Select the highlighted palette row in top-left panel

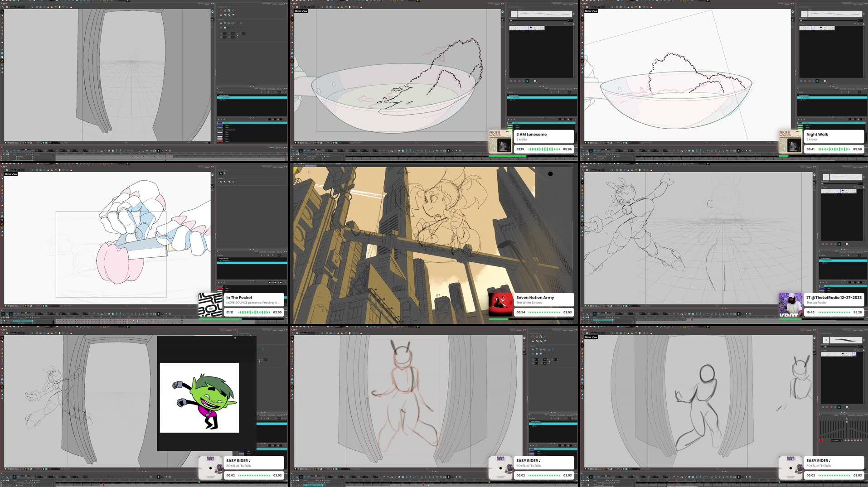point(252,97)
